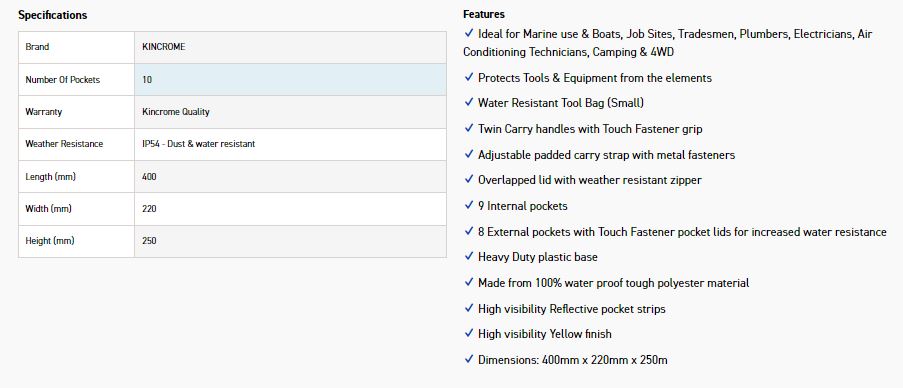Click checkmark beside High visibility Yellow finish

pyautogui.click(x=469, y=333)
